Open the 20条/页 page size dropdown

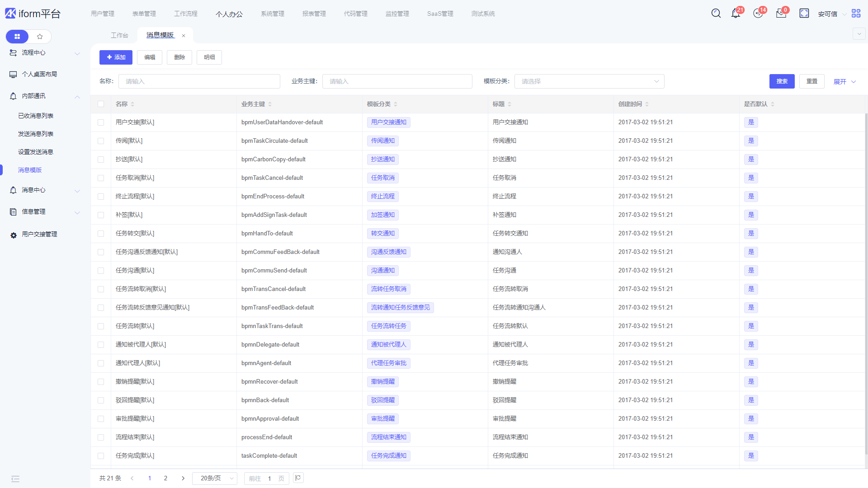point(215,478)
